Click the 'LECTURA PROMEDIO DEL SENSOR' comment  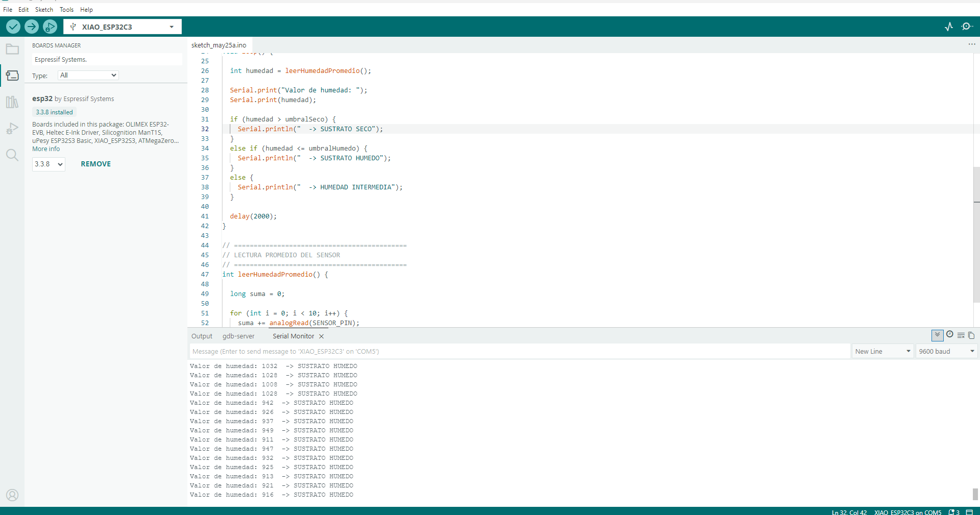[x=281, y=255]
